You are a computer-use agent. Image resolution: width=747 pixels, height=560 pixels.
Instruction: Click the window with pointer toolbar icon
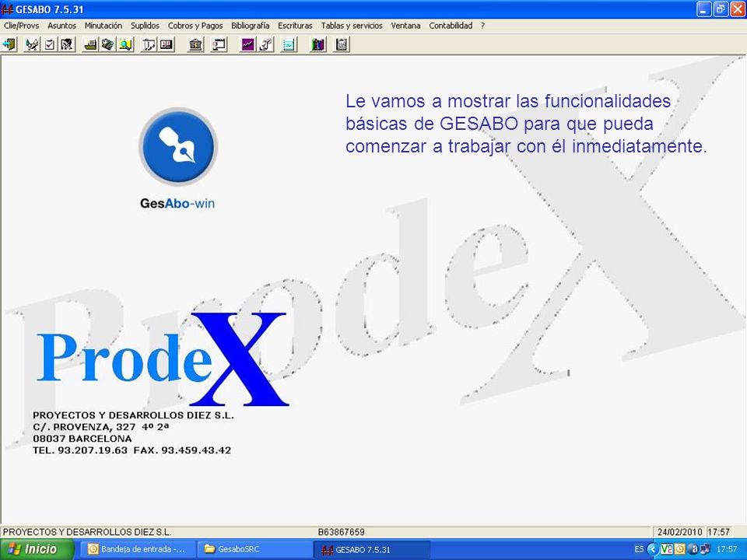pos(219,45)
